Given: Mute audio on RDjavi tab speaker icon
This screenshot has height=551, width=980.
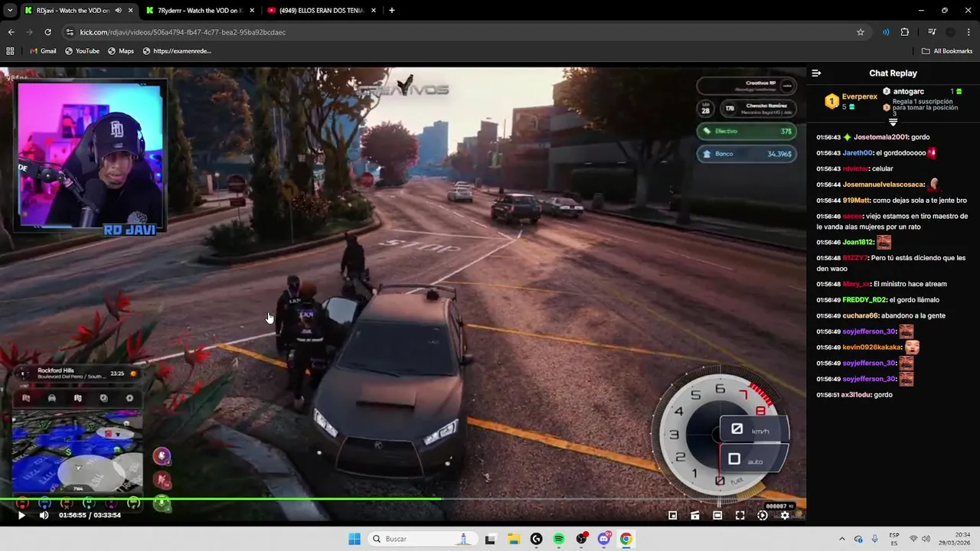Looking at the screenshot, I should click(118, 11).
